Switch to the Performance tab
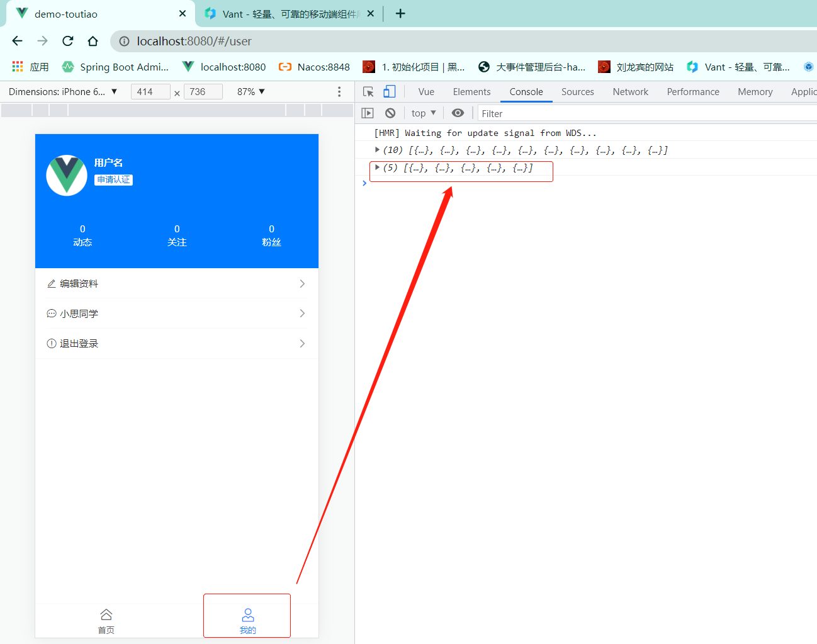Screen dimensions: 817x644 pos(693,92)
